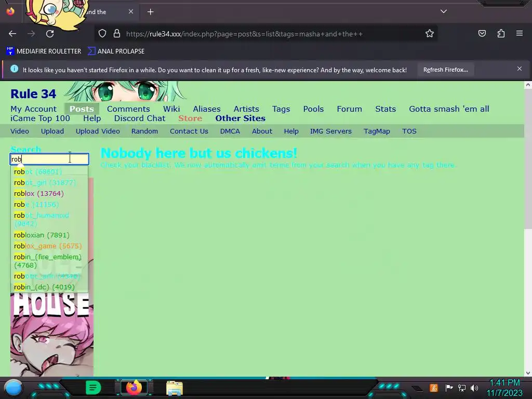The image size is (532, 399).
Task: Open the Firefox hamburger menu
Action: click(x=520, y=33)
